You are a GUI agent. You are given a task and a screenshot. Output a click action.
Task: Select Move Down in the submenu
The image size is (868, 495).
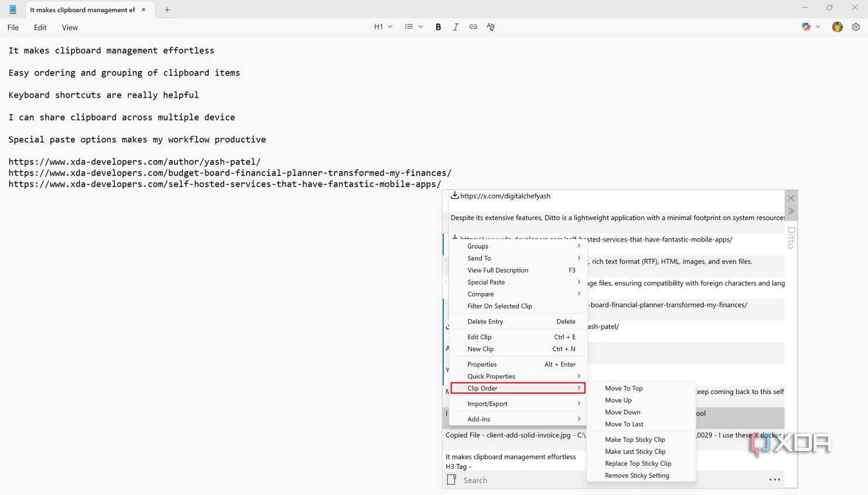pos(641,412)
